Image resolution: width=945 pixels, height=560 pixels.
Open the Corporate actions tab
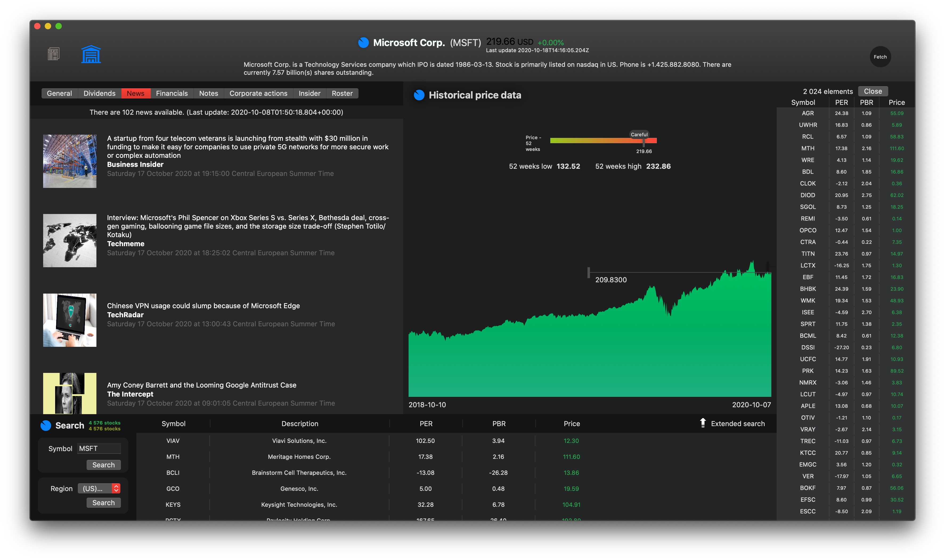point(258,93)
